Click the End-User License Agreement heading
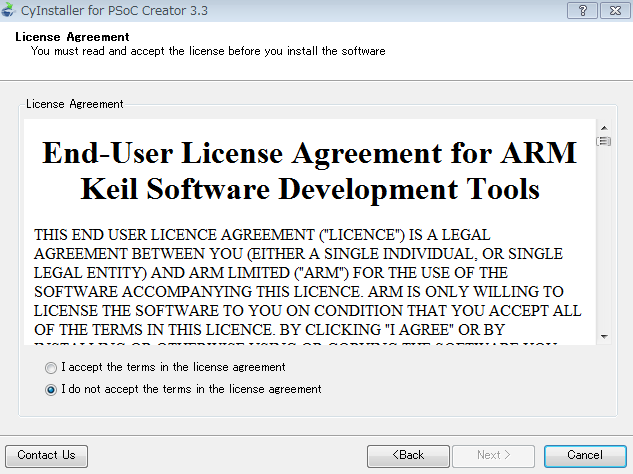This screenshot has height=474, width=633. [x=310, y=171]
